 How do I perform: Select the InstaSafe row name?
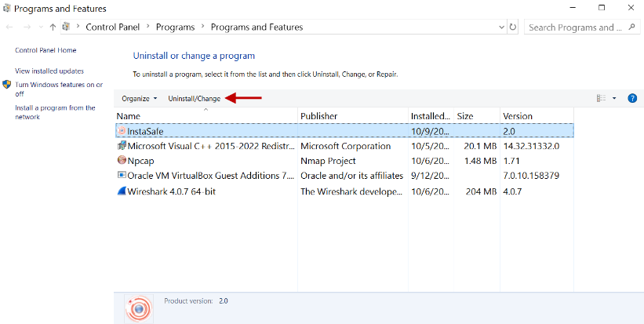[145, 131]
